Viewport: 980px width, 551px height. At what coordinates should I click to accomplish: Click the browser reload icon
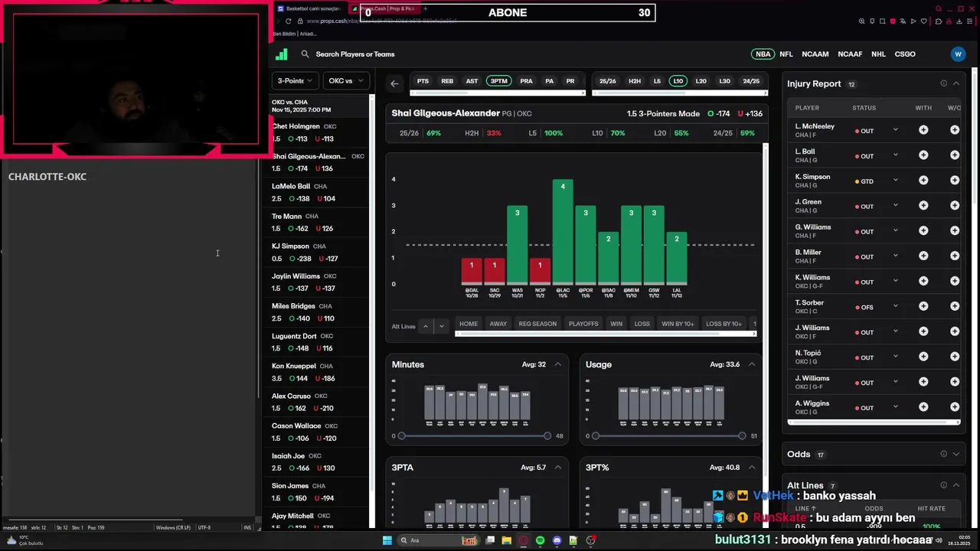[289, 21]
